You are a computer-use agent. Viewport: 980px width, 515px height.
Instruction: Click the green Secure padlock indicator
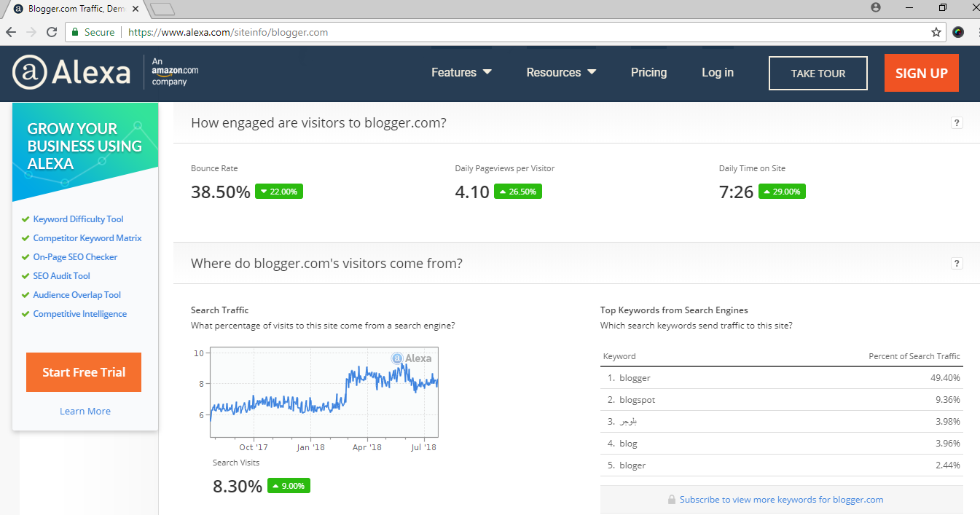point(92,32)
